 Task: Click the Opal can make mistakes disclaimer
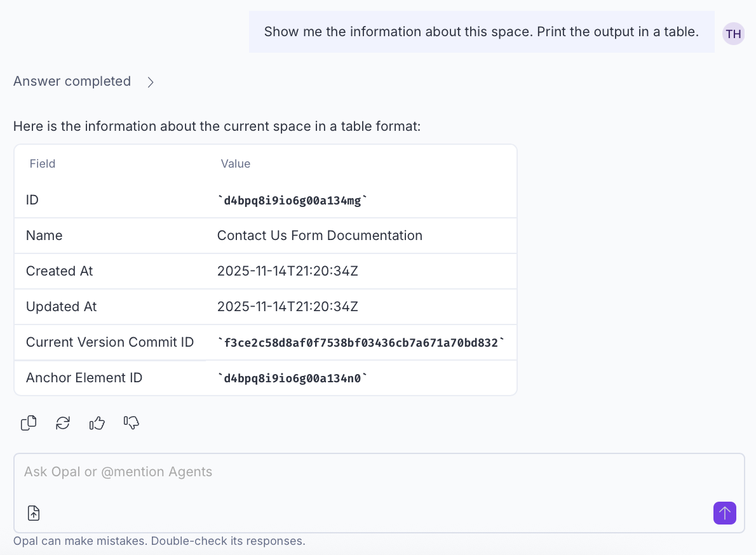[159, 541]
